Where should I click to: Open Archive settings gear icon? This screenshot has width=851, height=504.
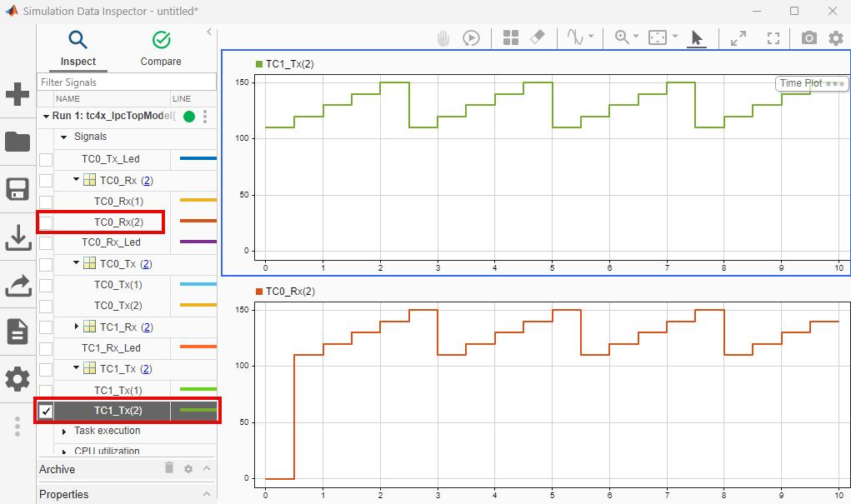pyautogui.click(x=188, y=469)
